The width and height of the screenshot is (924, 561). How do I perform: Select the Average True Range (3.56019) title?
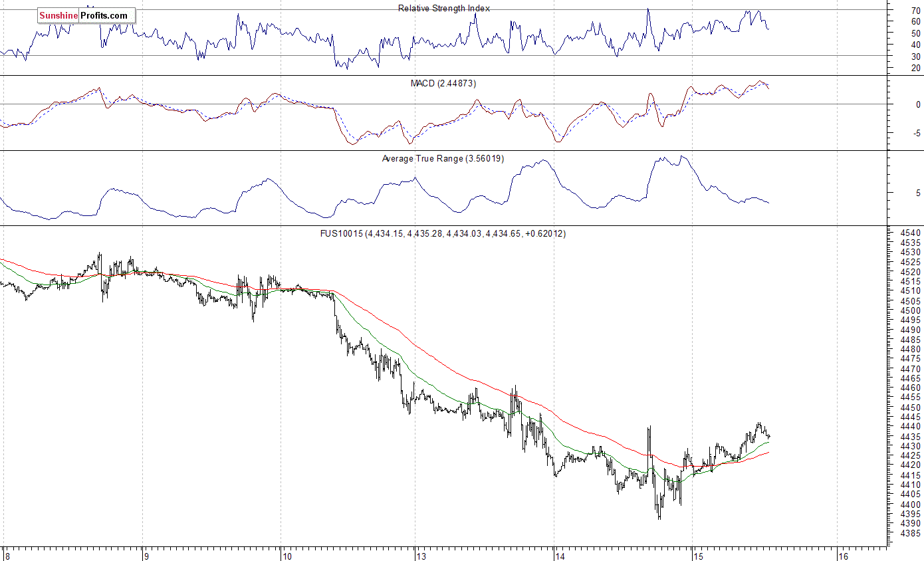[x=442, y=158]
